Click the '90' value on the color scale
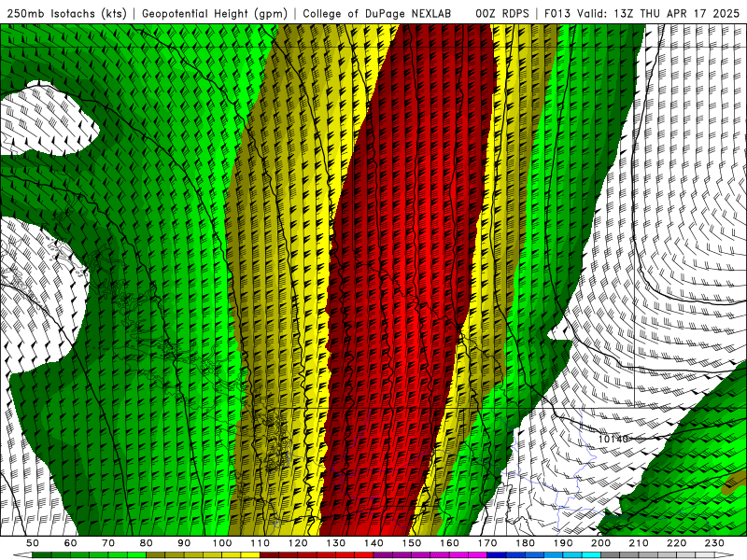 [x=184, y=543]
